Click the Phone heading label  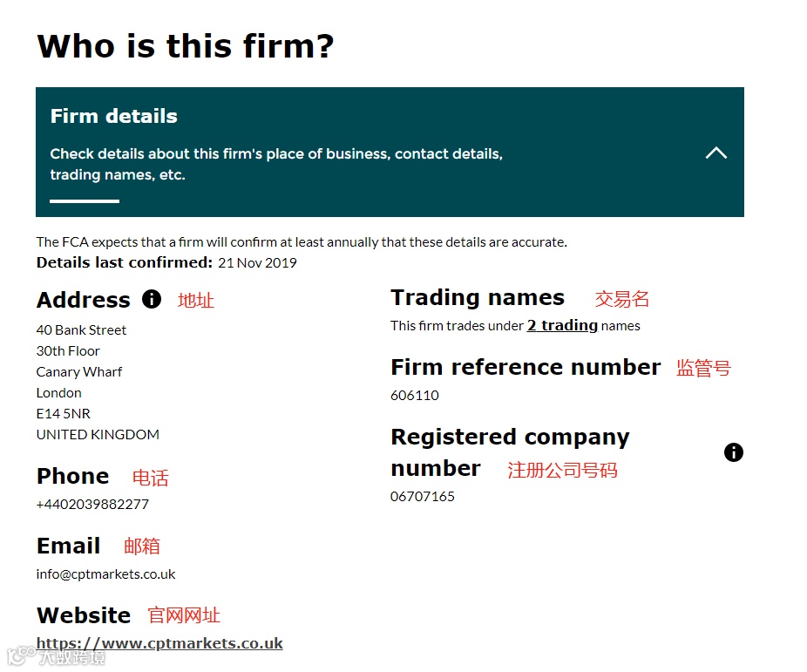click(x=73, y=477)
